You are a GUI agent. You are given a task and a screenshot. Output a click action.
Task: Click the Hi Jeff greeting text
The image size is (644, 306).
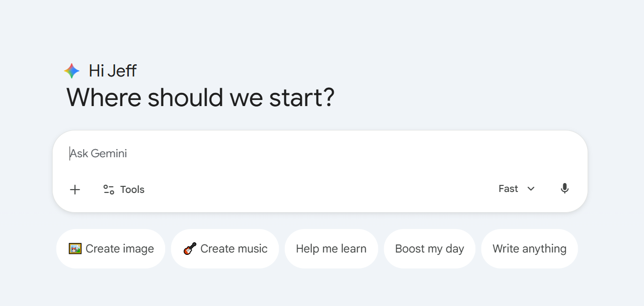(x=113, y=71)
